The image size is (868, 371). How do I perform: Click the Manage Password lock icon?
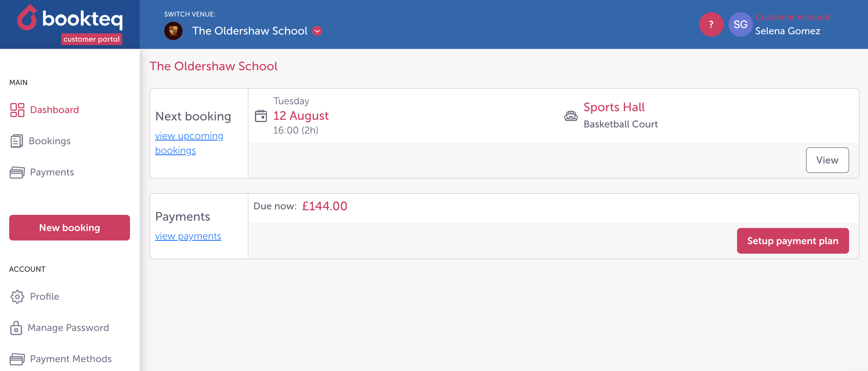point(16,328)
